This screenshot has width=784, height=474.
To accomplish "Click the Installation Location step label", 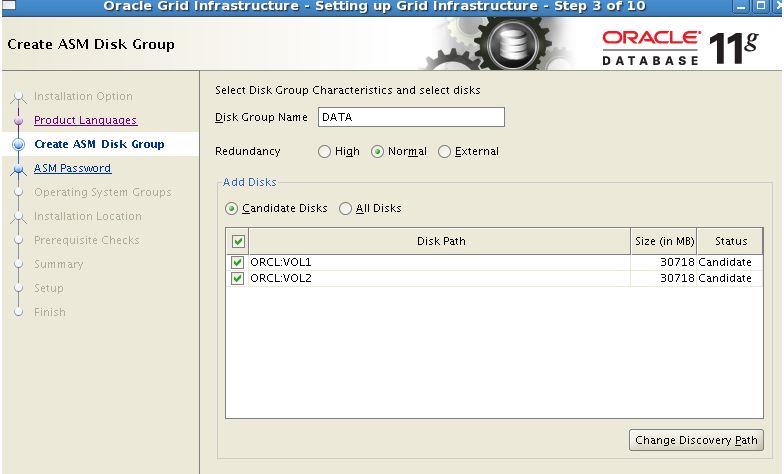I will (x=88, y=216).
